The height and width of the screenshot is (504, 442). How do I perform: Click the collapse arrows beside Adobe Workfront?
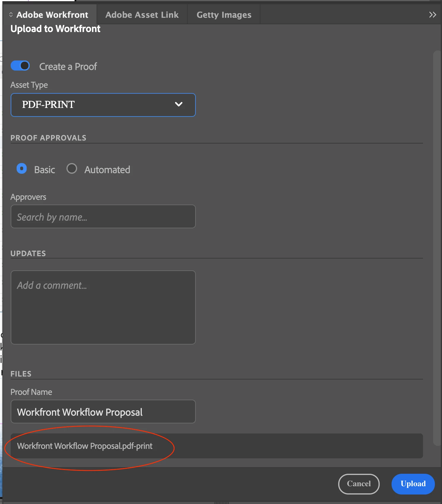click(11, 15)
